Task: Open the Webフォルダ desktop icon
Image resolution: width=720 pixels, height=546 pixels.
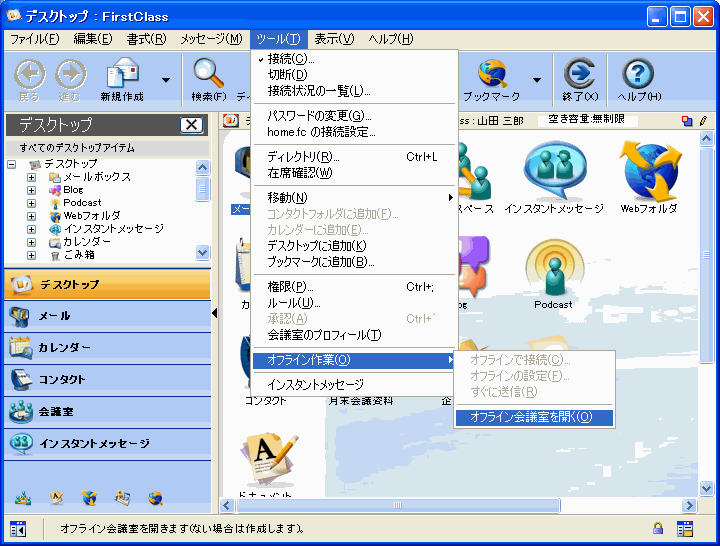Action: tap(649, 172)
